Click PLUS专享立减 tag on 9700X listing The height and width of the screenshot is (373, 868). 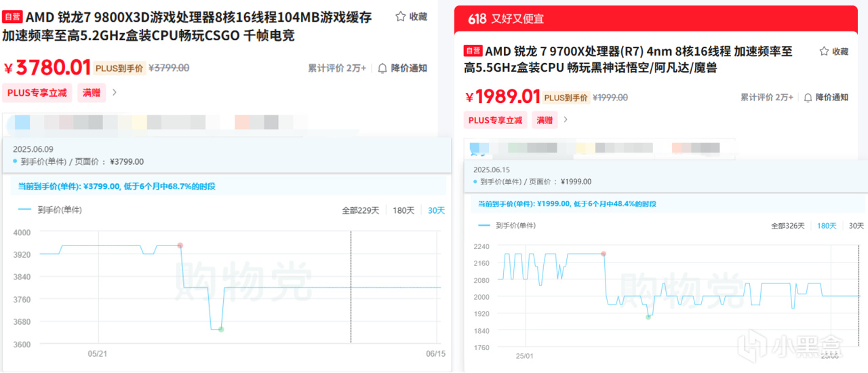pyautogui.click(x=496, y=120)
